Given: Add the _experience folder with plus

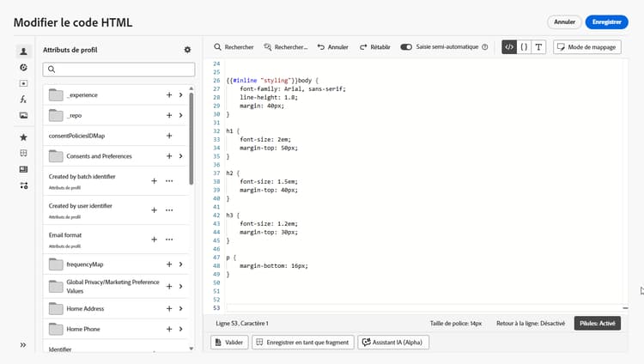Looking at the screenshot, I should pyautogui.click(x=169, y=95).
